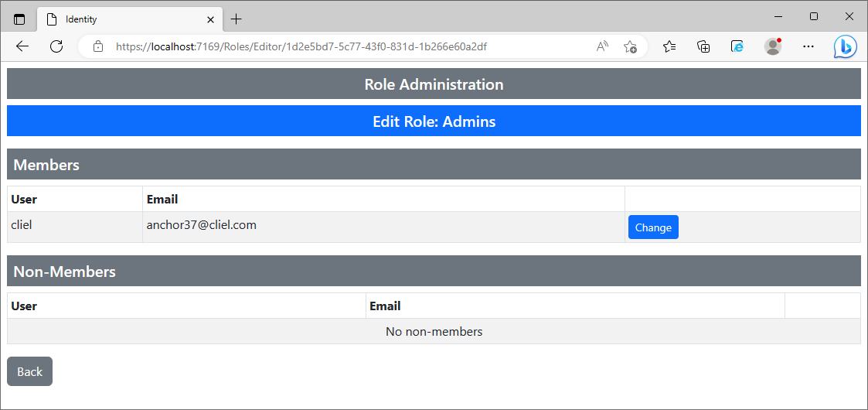The height and width of the screenshot is (410, 868).
Task: Open a new tab with the plus icon
Action: (237, 19)
